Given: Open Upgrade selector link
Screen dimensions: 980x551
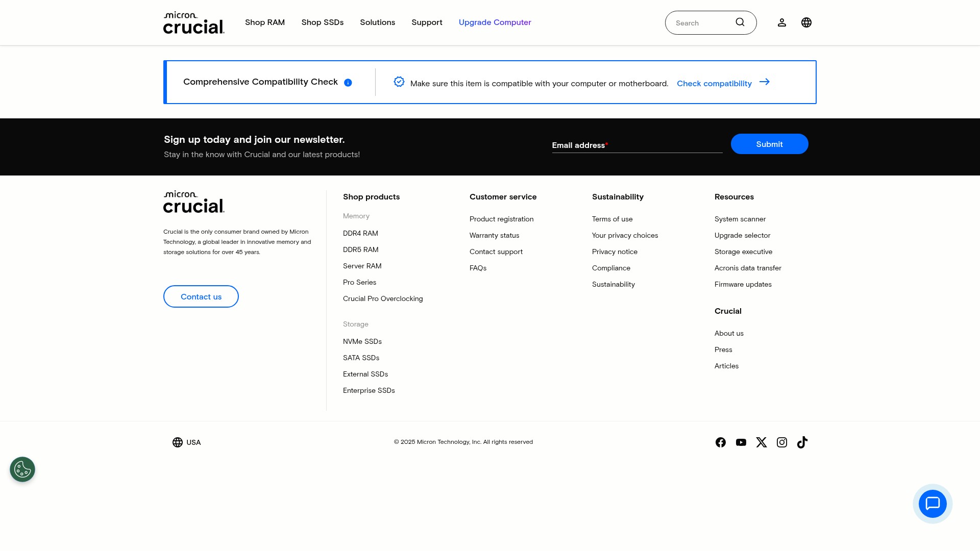Looking at the screenshot, I should (x=743, y=236).
